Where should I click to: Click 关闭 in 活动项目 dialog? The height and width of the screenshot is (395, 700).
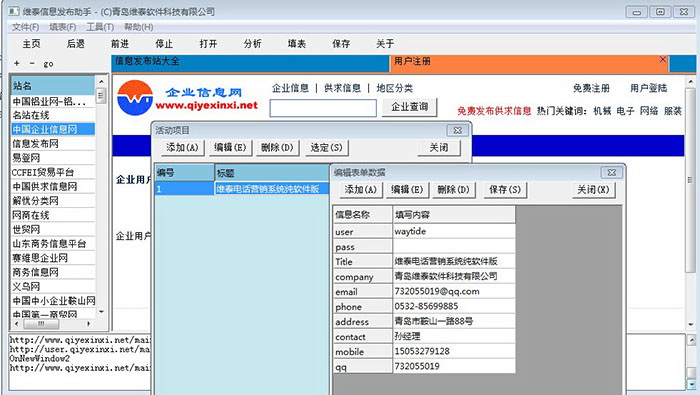pos(439,148)
